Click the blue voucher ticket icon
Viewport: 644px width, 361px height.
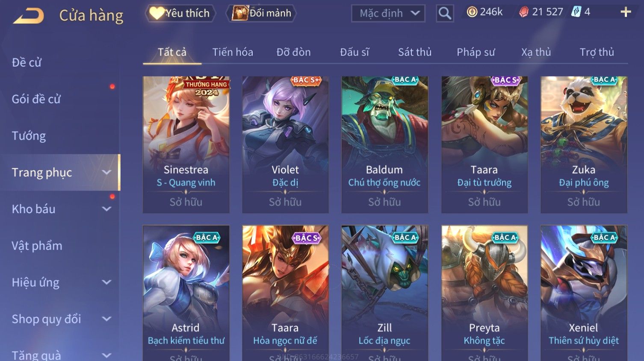click(x=576, y=12)
